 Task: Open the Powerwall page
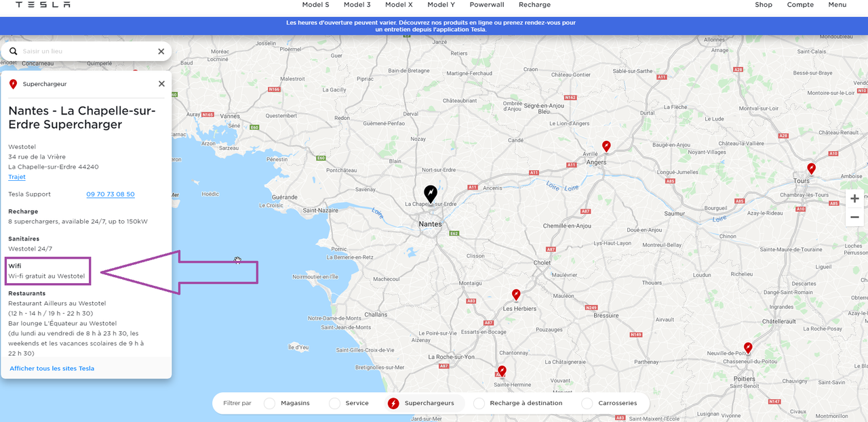tap(487, 5)
